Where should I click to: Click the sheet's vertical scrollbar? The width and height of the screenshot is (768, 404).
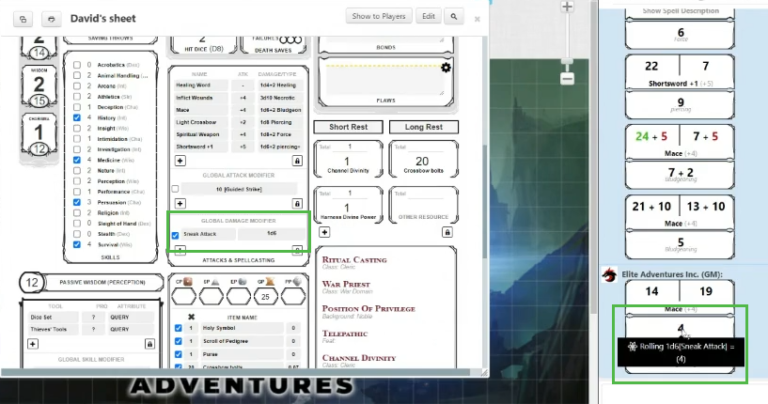click(x=485, y=201)
